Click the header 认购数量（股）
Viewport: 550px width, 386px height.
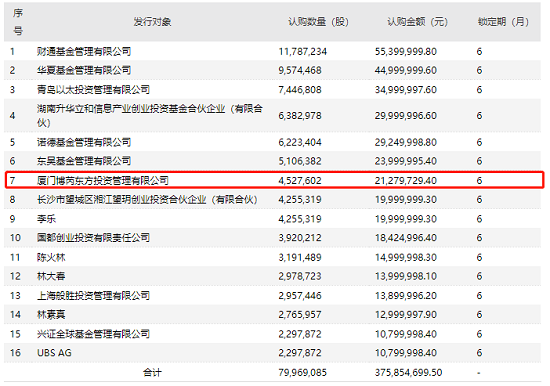point(318,22)
